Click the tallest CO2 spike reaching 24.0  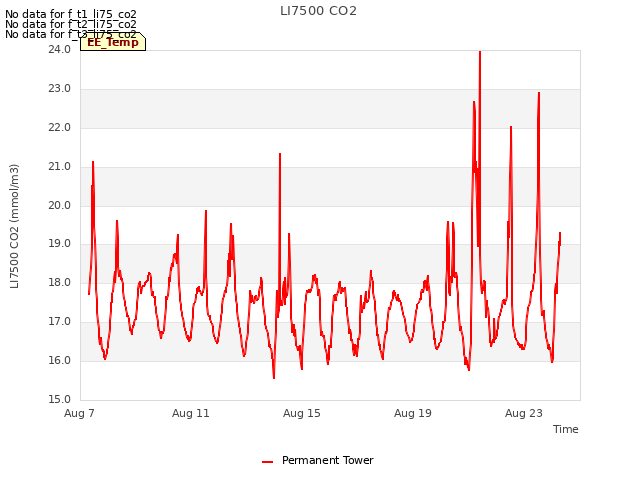click(x=480, y=53)
